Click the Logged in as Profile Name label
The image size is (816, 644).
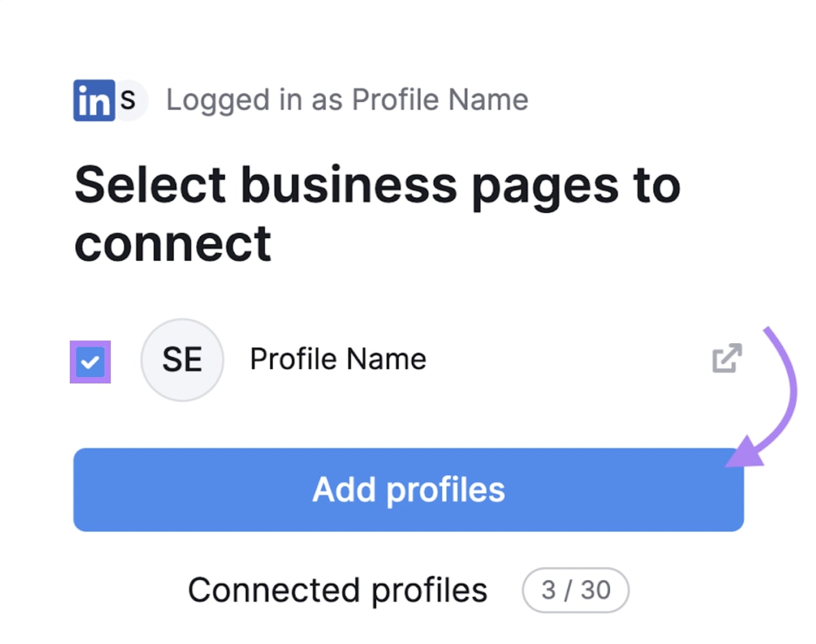point(347,99)
